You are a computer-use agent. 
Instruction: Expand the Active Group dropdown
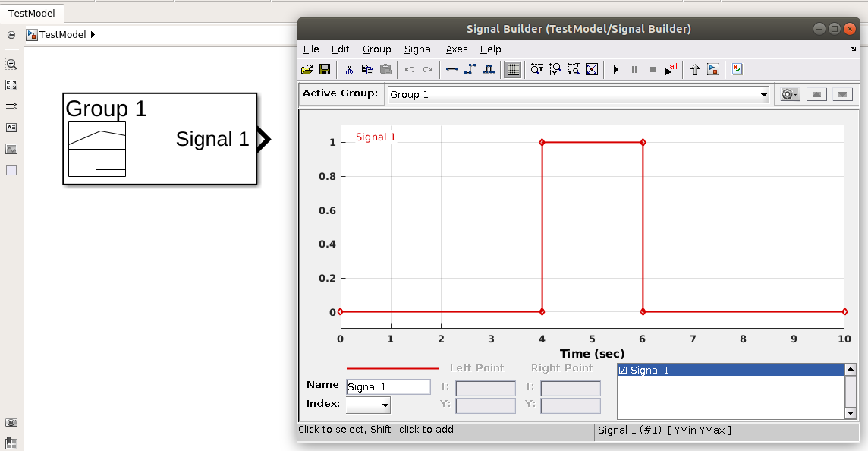point(764,95)
